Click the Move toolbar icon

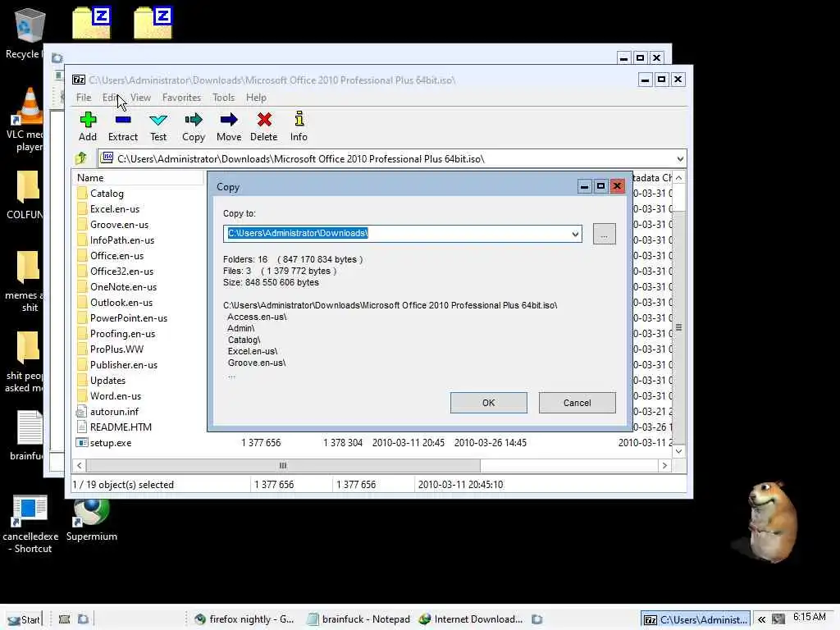(x=229, y=120)
